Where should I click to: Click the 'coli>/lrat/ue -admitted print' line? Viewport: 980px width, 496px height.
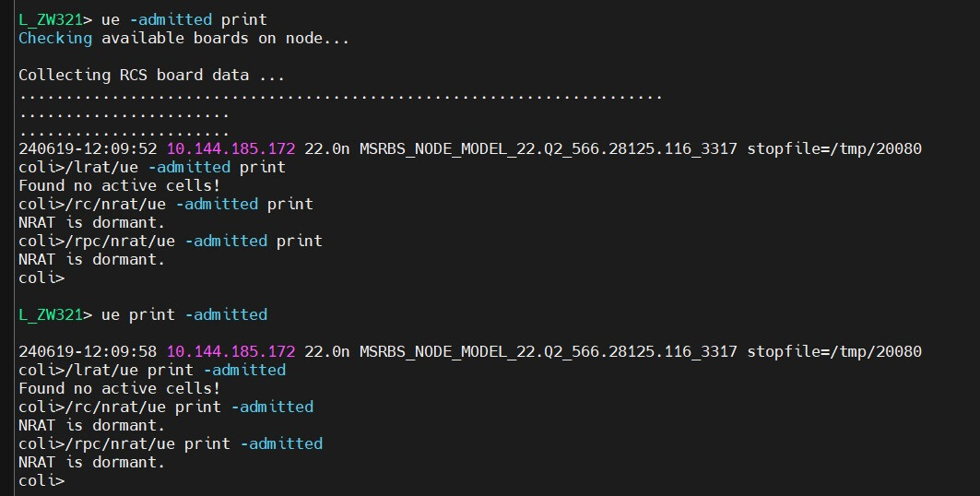coord(152,168)
